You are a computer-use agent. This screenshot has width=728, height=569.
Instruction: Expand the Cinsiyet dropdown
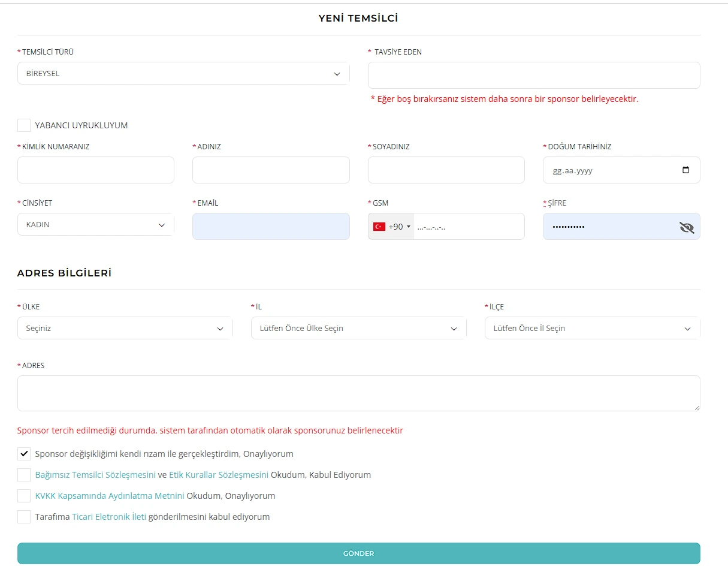(96, 225)
